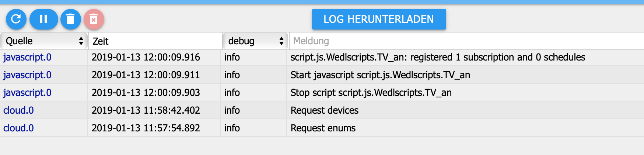The height and width of the screenshot is (155, 644).
Task: Click the refresh log icon
Action: [16, 19]
